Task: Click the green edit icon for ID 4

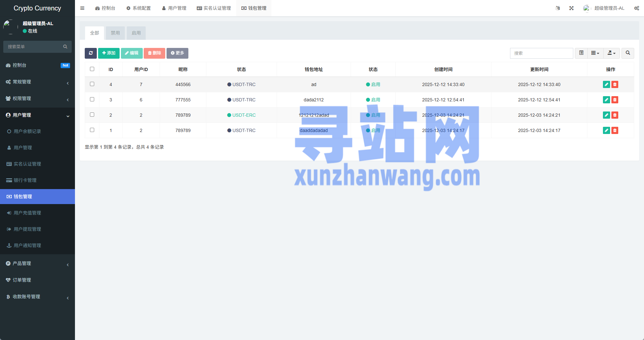Action: click(x=606, y=84)
